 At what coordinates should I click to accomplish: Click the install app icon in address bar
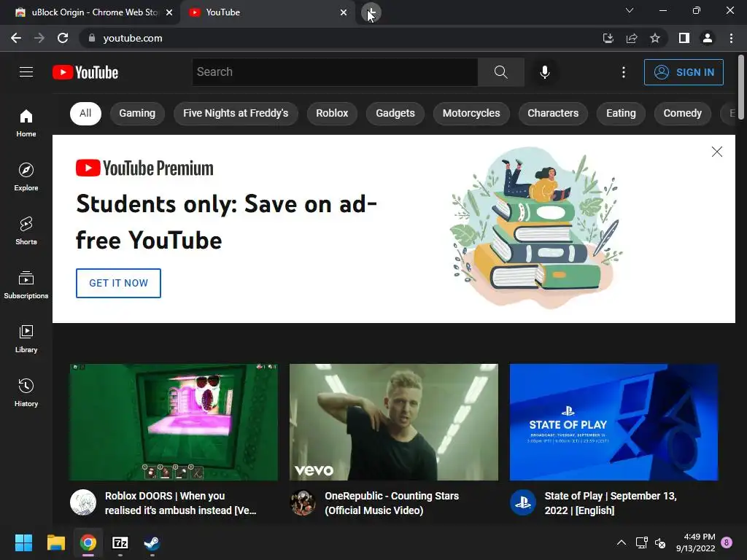coord(608,38)
